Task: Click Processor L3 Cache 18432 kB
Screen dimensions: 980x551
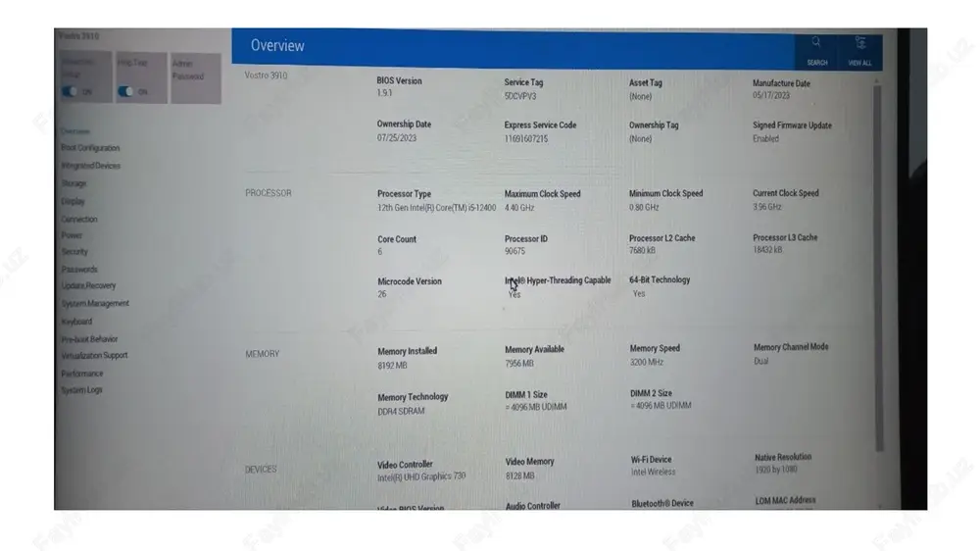Action: coord(767,250)
